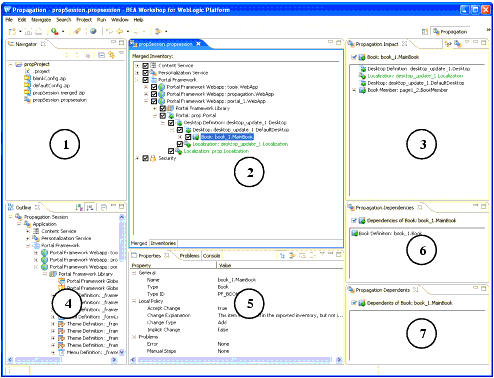This screenshot has width=494, height=378.
Task: Collapse the General category in Properties
Action: pos(134,273)
